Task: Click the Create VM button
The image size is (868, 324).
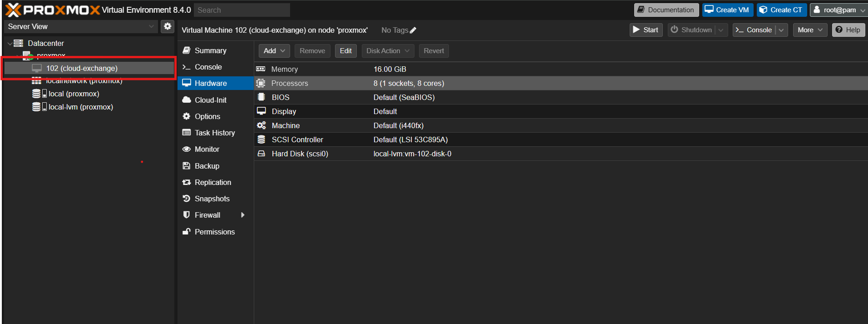Action: tap(728, 10)
